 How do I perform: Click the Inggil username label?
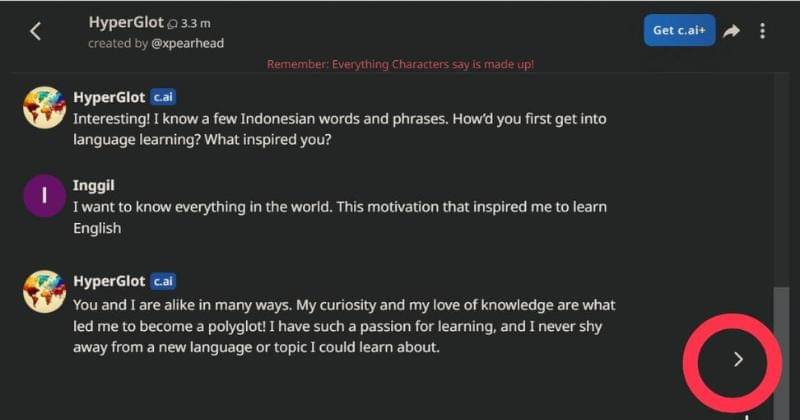click(95, 187)
